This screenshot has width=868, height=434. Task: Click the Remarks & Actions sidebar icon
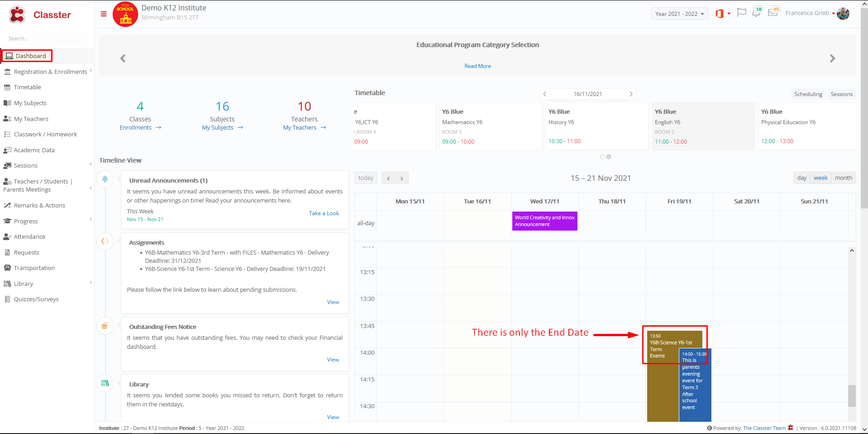pyautogui.click(x=7, y=205)
